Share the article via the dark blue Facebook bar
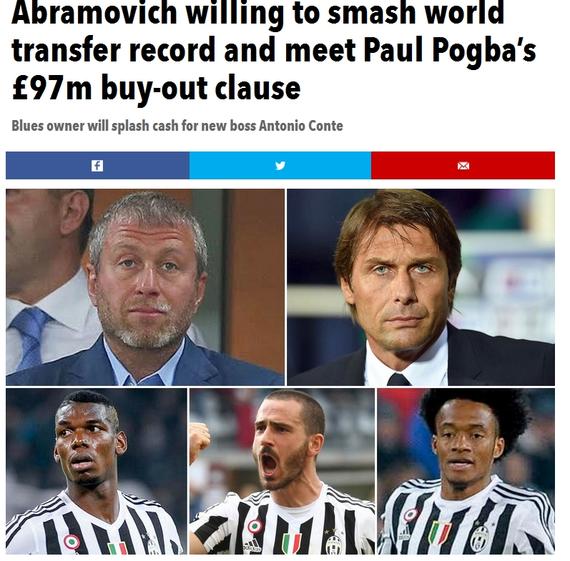This screenshot has height=561, width=570. (x=97, y=165)
